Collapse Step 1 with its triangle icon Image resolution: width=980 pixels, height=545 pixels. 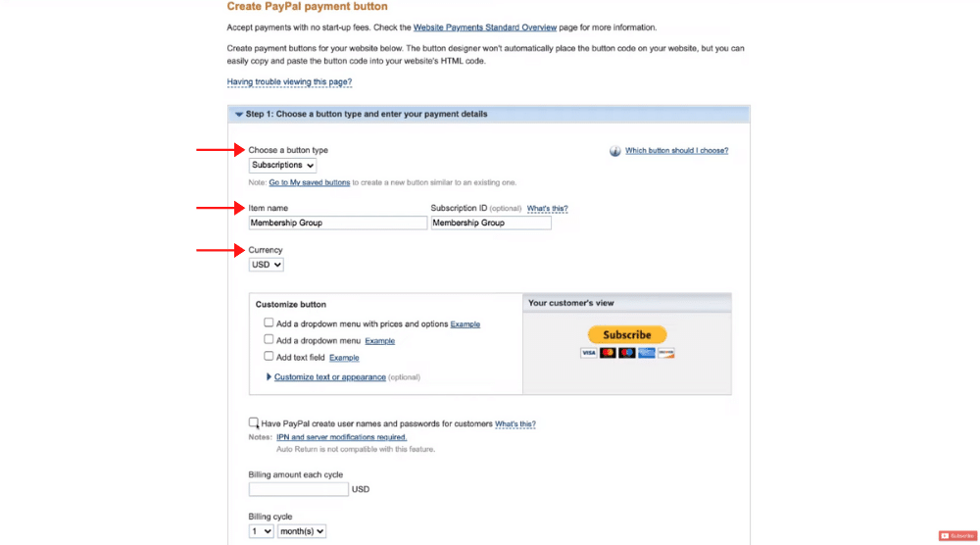pyautogui.click(x=239, y=115)
